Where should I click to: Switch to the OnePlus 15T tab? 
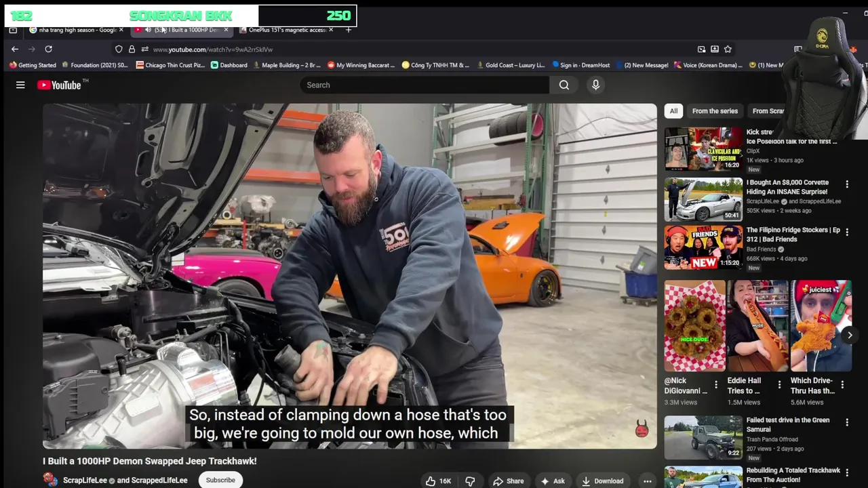288,30
